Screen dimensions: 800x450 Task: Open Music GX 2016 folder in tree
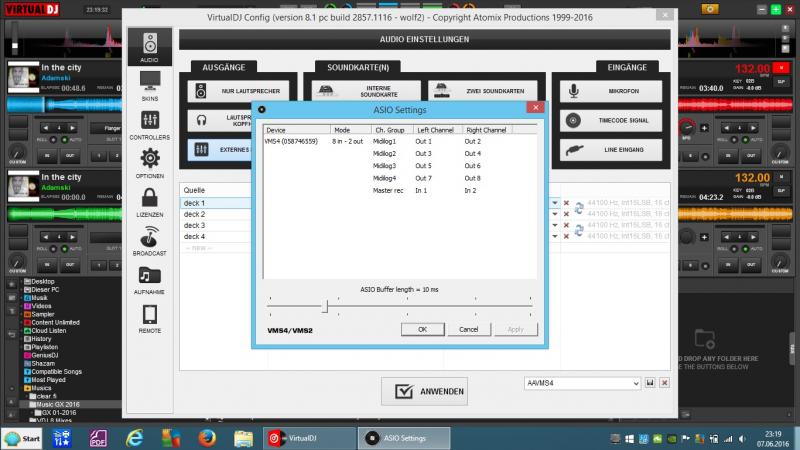58,405
